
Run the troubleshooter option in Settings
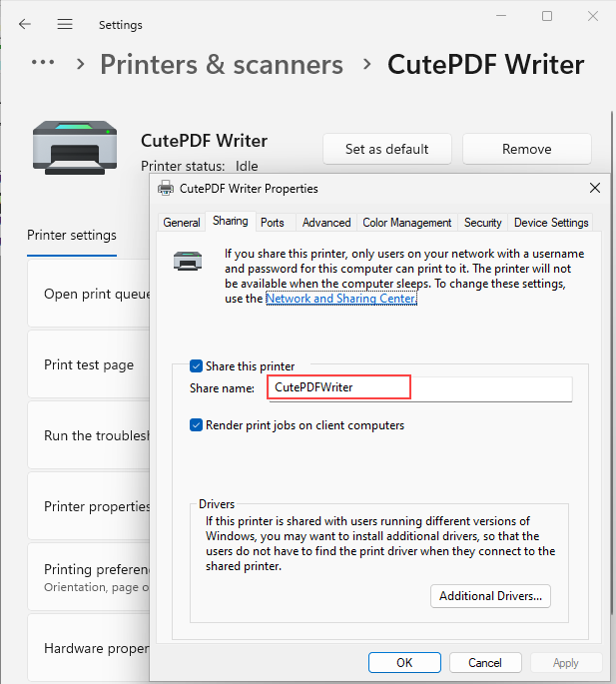coord(89,435)
